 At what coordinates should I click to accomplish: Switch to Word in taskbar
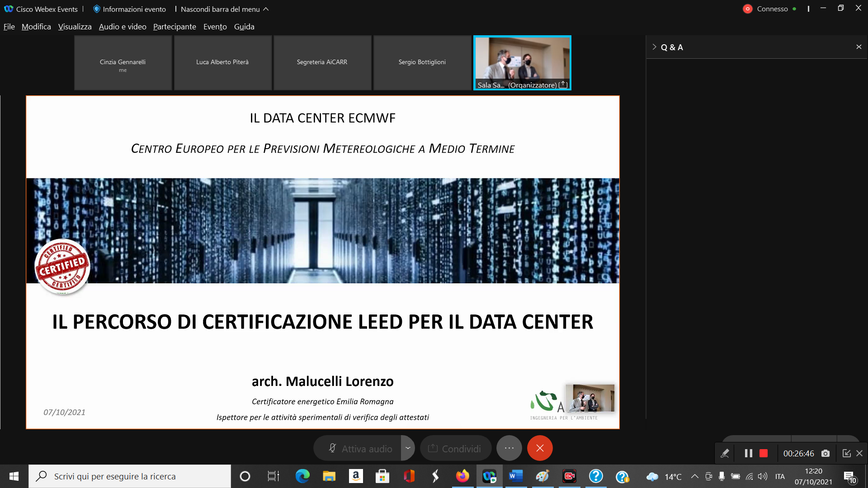(x=516, y=476)
